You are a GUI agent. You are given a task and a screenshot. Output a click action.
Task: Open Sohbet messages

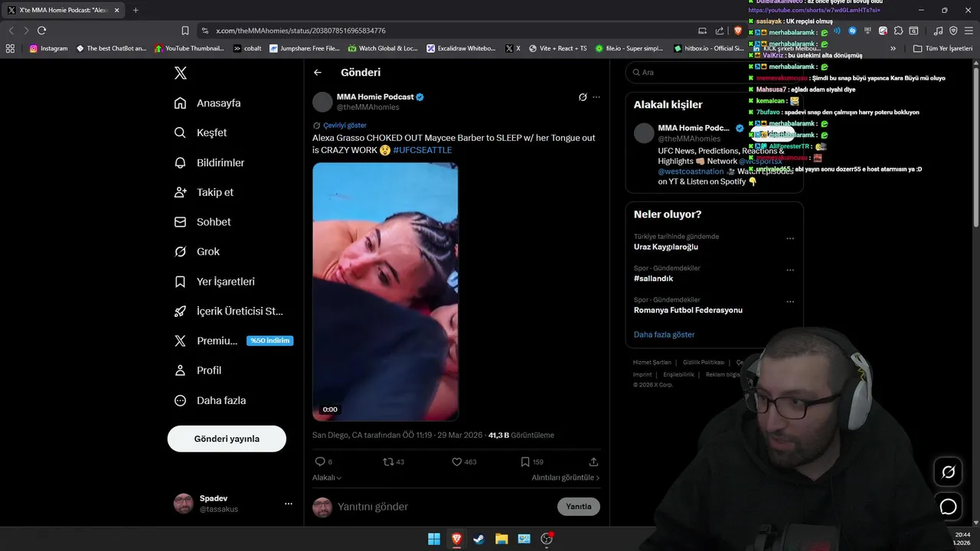(202, 222)
